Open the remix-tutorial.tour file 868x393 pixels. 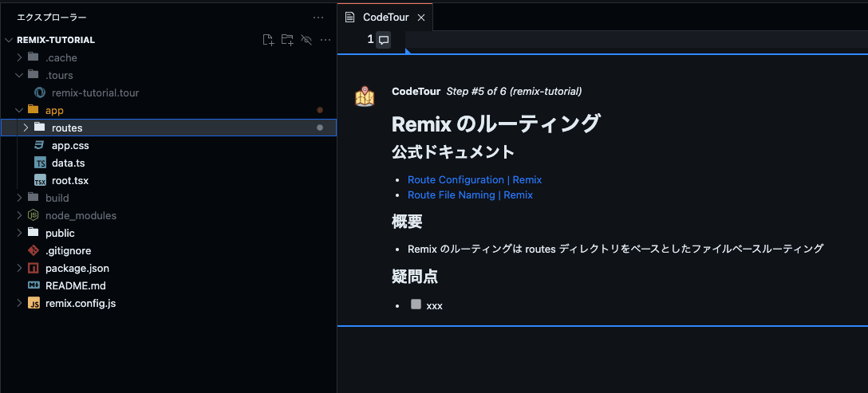click(x=95, y=92)
